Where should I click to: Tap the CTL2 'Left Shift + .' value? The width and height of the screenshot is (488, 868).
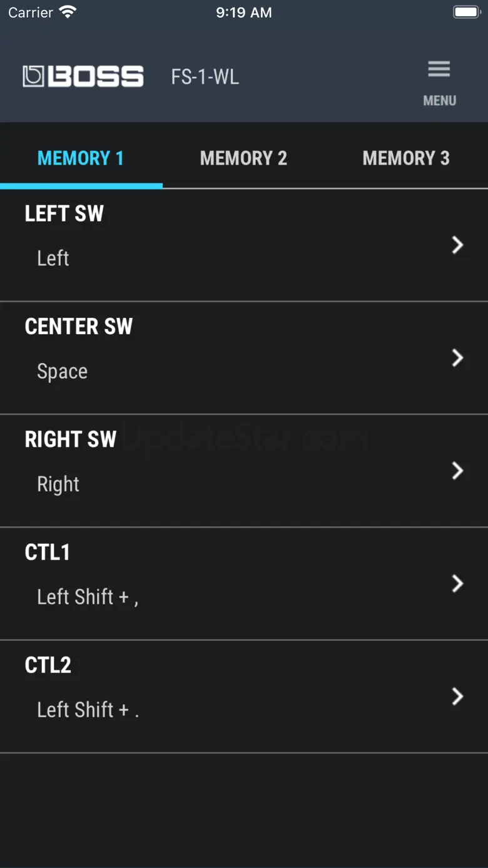[88, 710]
